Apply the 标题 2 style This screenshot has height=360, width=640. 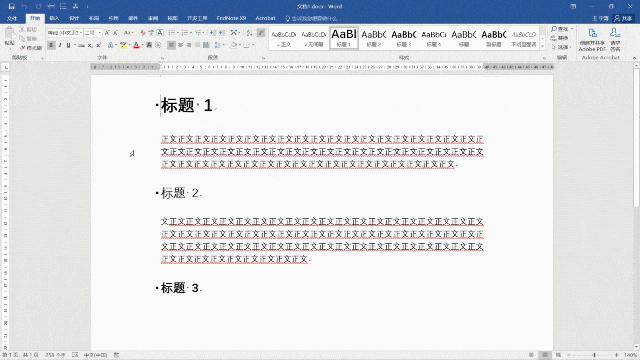373,38
